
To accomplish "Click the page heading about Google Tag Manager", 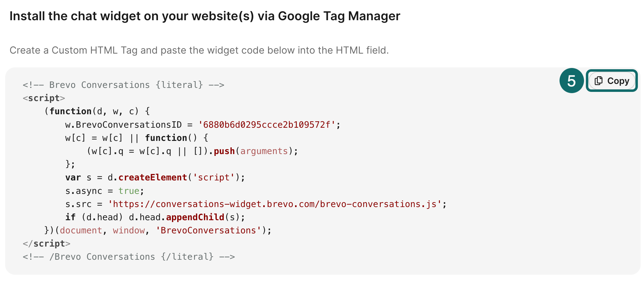I will pyautogui.click(x=204, y=16).
